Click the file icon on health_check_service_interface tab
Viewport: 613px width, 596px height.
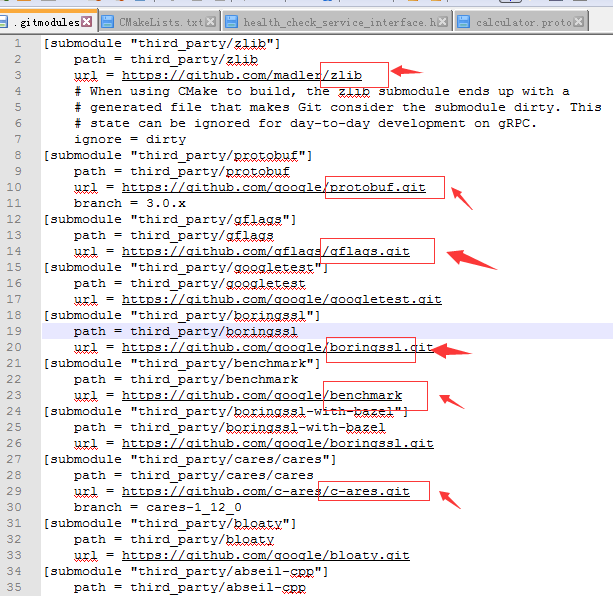point(232,22)
